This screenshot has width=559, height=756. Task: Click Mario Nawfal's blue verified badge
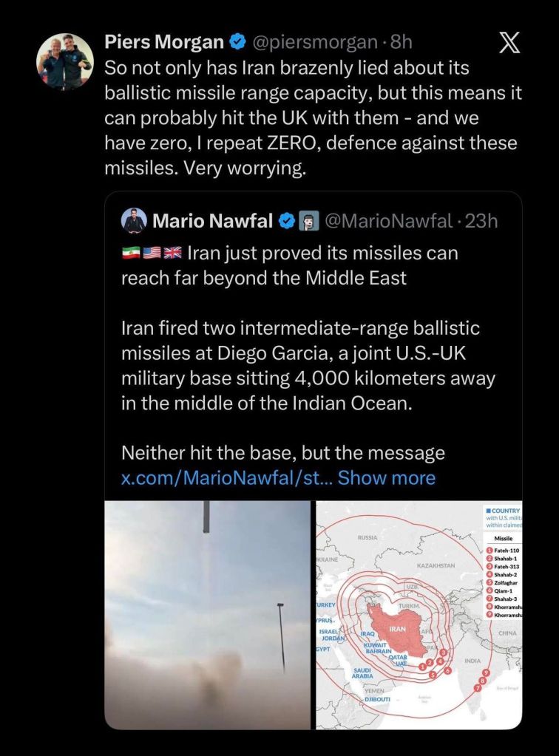286,220
